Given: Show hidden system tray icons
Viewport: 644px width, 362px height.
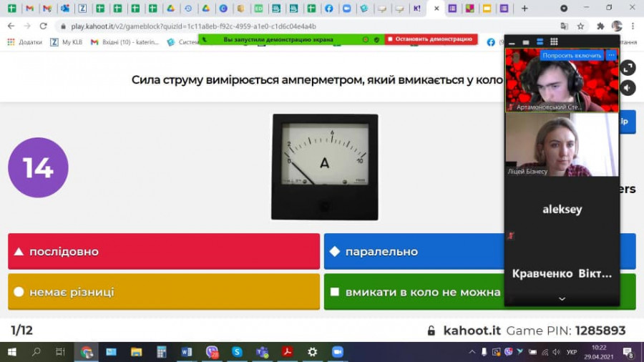Looking at the screenshot, I should click(472, 352).
